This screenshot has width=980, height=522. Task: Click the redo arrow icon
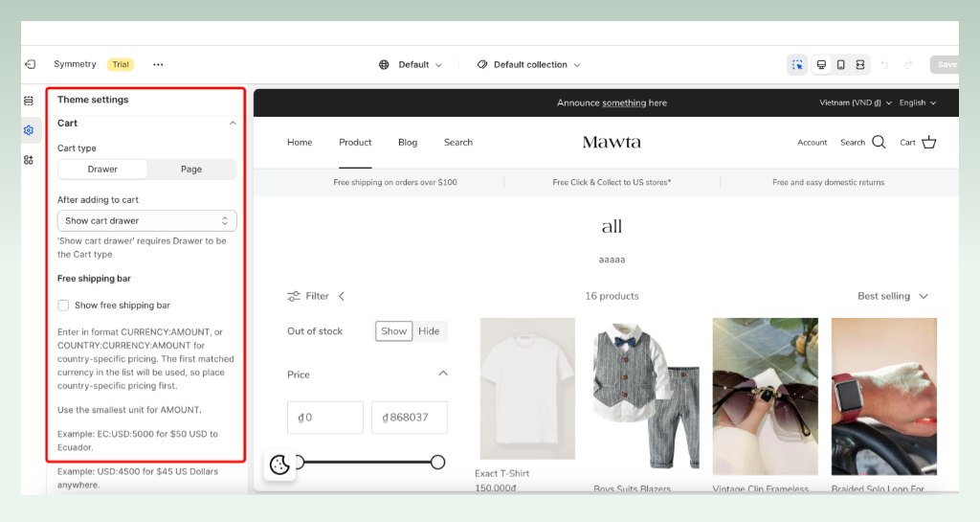[908, 64]
